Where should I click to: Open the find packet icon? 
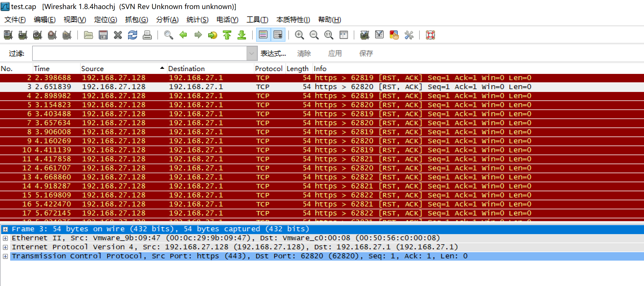168,35
